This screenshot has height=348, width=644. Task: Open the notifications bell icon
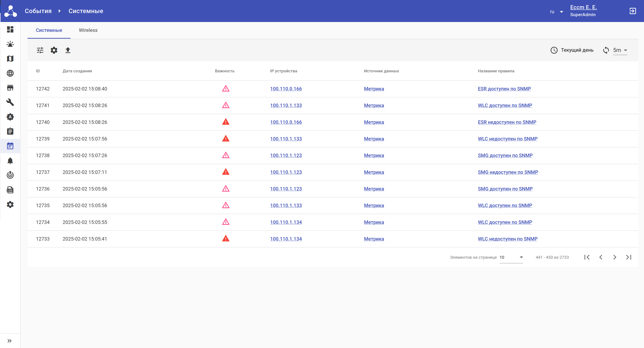click(x=10, y=160)
